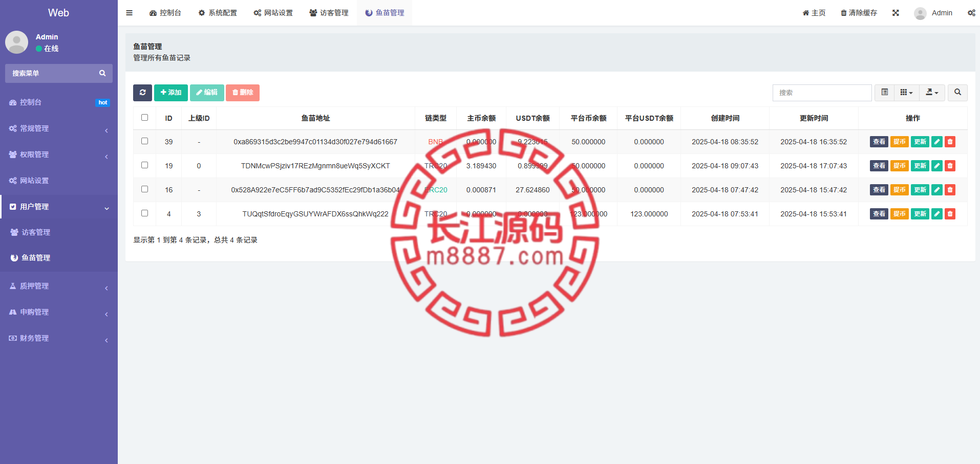Select the checkbox for row ID 4

click(x=144, y=213)
